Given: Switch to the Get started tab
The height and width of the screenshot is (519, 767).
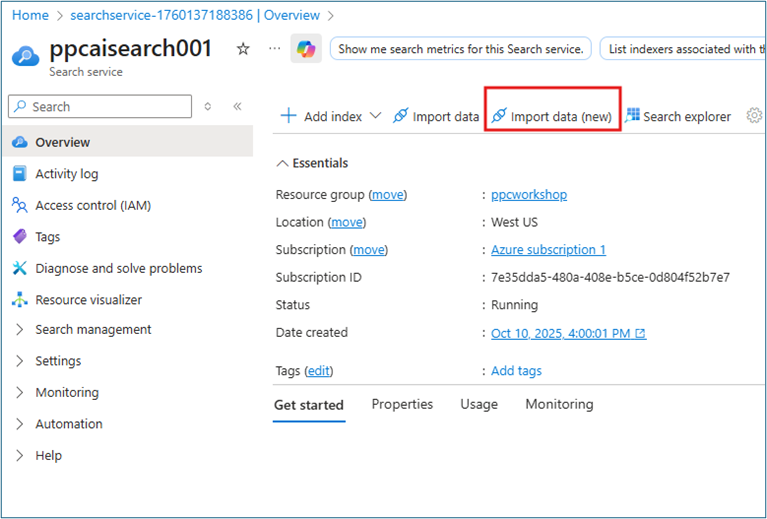Looking at the screenshot, I should (309, 405).
